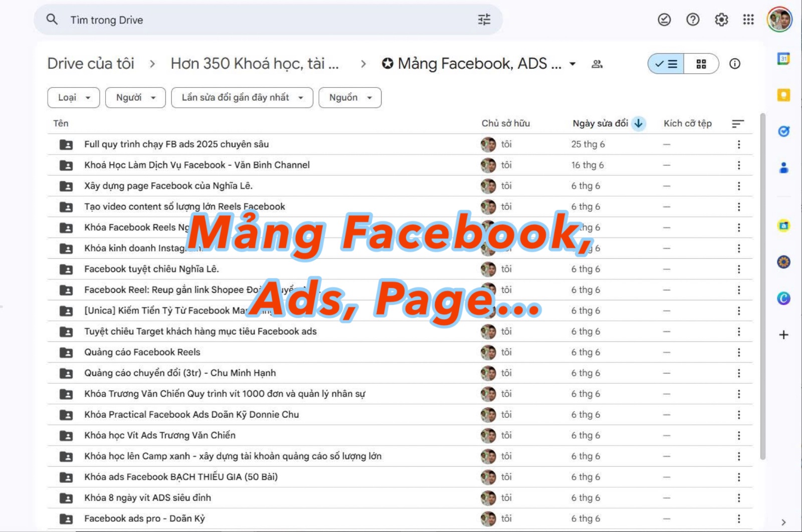The width and height of the screenshot is (802, 532).
Task: Open Google Keep in side panel
Action: point(783,95)
